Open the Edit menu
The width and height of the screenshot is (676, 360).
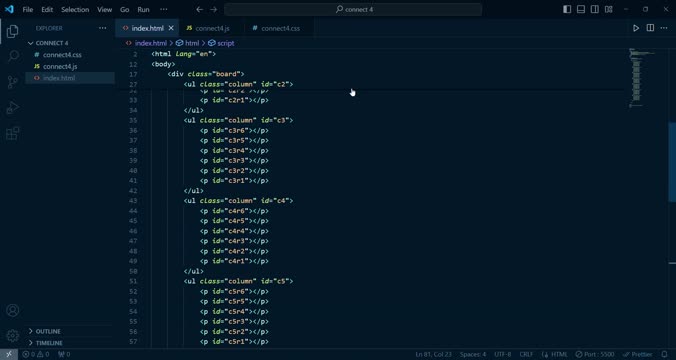tap(47, 9)
